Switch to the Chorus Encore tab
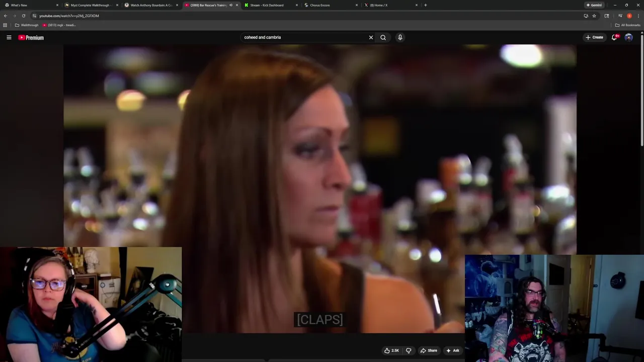The image size is (644, 362). coord(330,5)
